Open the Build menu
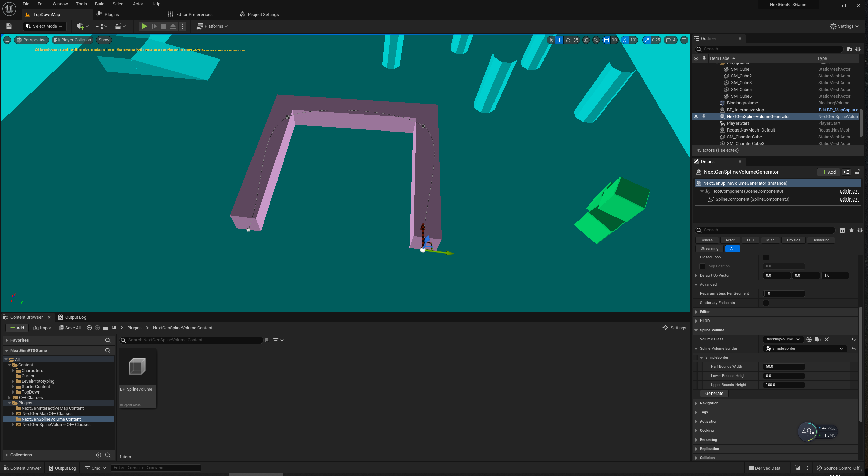This screenshot has width=868, height=476. click(99, 4)
